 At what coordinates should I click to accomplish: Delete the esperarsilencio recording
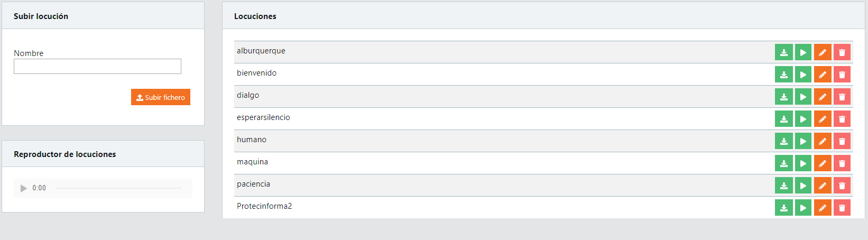pos(842,119)
